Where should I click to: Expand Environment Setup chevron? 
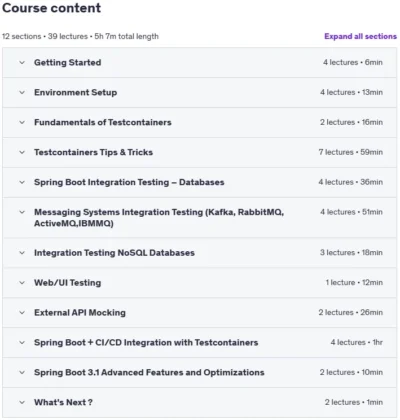(x=22, y=92)
